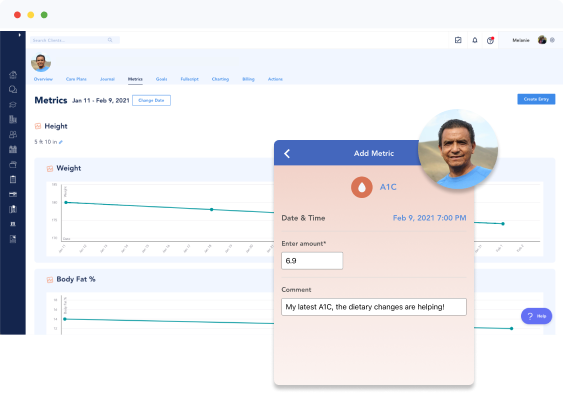The width and height of the screenshot is (563, 393).
Task: Go back using the Add Metric arrow
Action: [x=287, y=154]
